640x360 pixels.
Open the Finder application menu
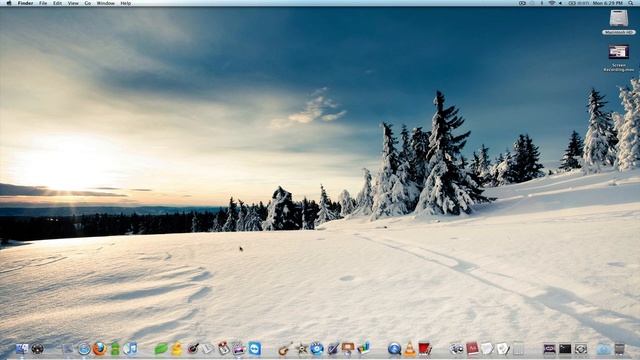click(x=25, y=3)
